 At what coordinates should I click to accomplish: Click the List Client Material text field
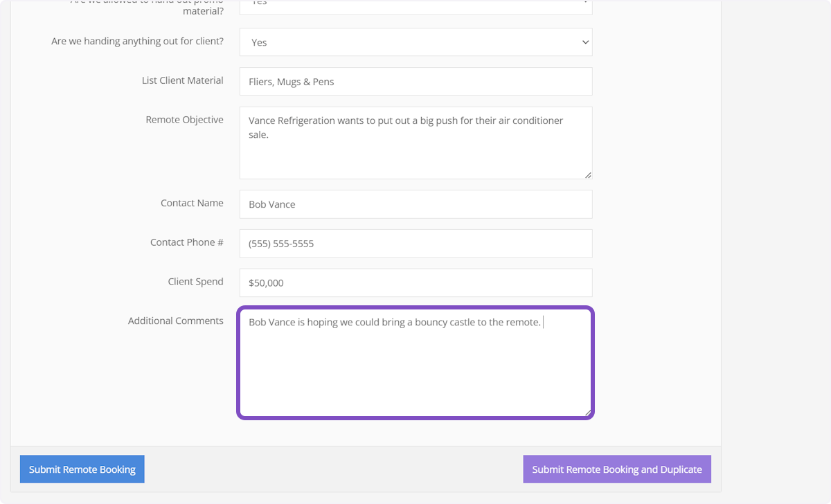415,82
